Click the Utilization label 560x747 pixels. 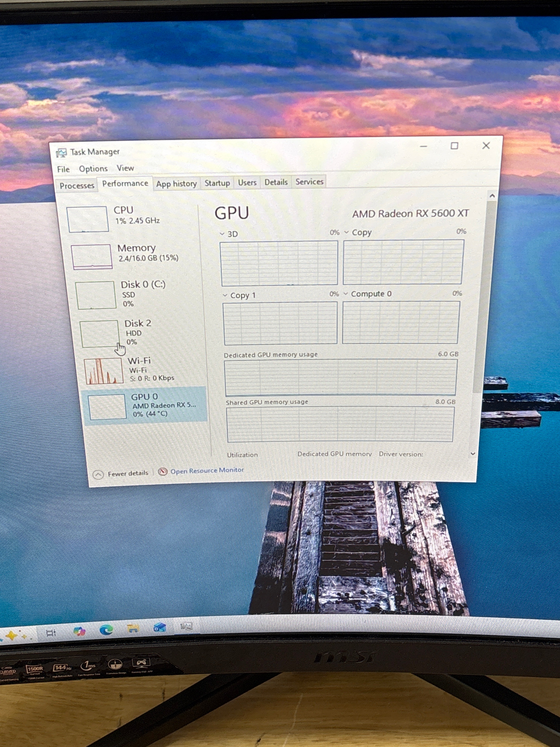point(242,455)
